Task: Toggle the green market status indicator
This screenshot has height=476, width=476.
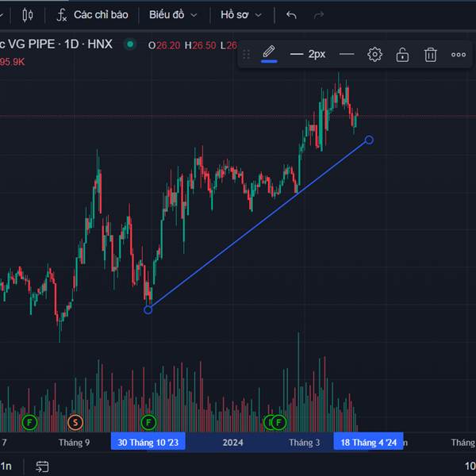Action: (x=130, y=44)
